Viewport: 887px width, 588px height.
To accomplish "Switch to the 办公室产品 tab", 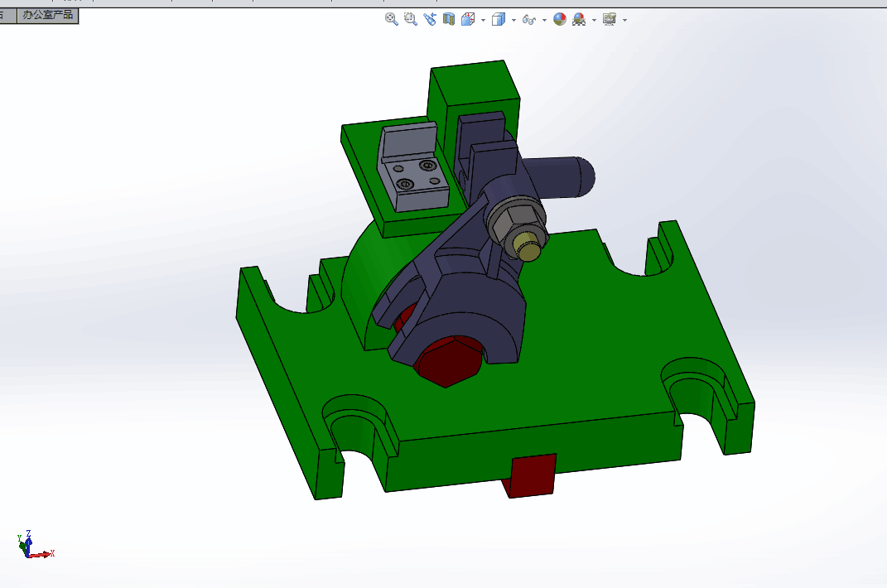I will pos(47,15).
